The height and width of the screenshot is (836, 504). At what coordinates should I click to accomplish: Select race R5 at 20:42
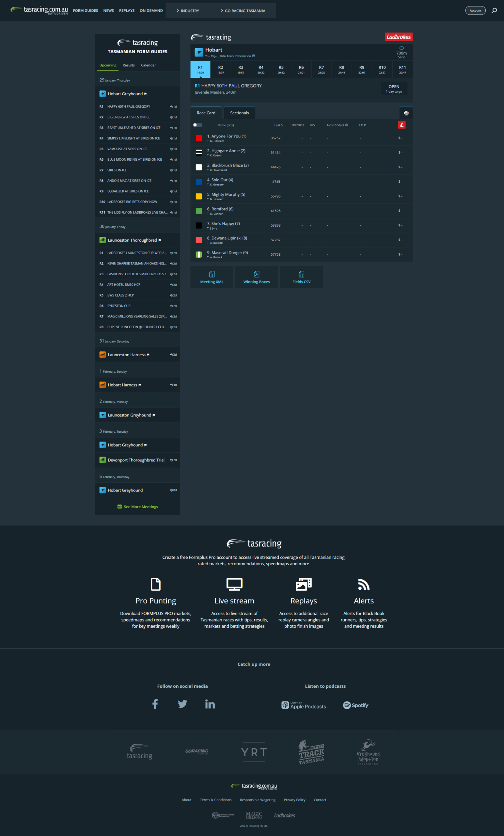coord(281,70)
